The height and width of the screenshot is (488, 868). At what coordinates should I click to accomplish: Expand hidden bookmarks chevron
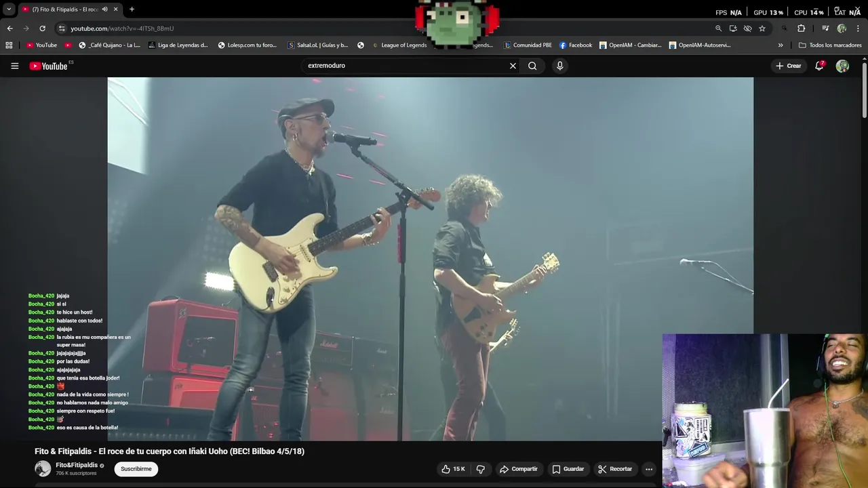point(781,45)
